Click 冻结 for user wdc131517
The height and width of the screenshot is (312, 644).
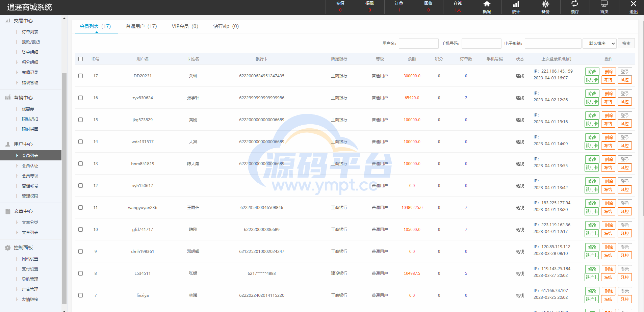(608, 146)
